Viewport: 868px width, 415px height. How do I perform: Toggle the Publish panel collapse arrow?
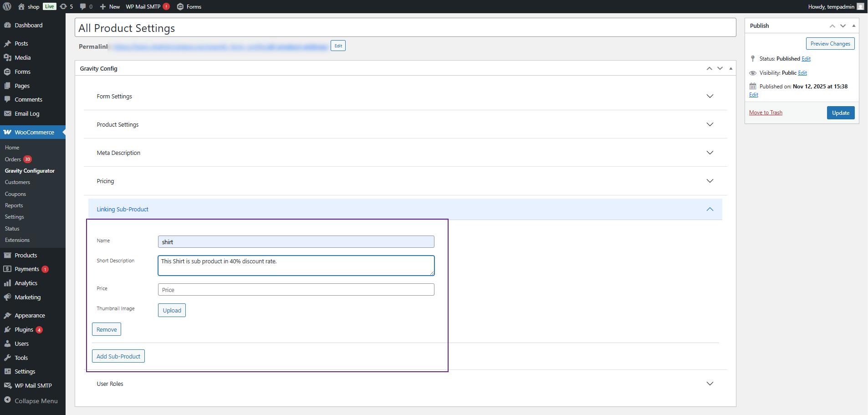(853, 26)
